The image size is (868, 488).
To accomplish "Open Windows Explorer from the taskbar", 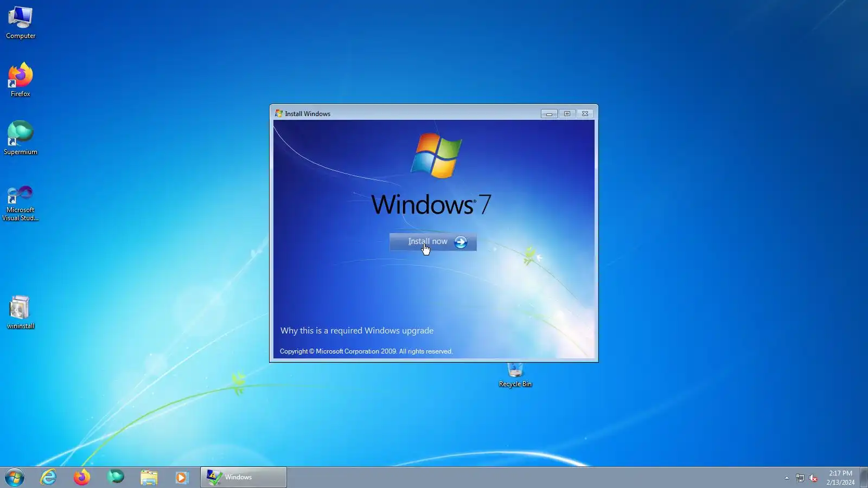I will pos(149,477).
